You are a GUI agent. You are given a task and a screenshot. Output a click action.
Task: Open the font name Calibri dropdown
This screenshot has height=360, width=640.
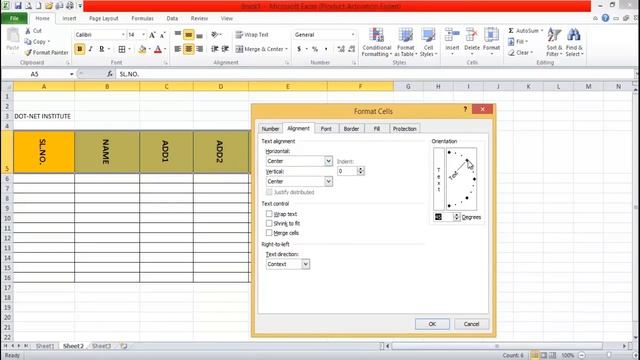pyautogui.click(x=123, y=35)
